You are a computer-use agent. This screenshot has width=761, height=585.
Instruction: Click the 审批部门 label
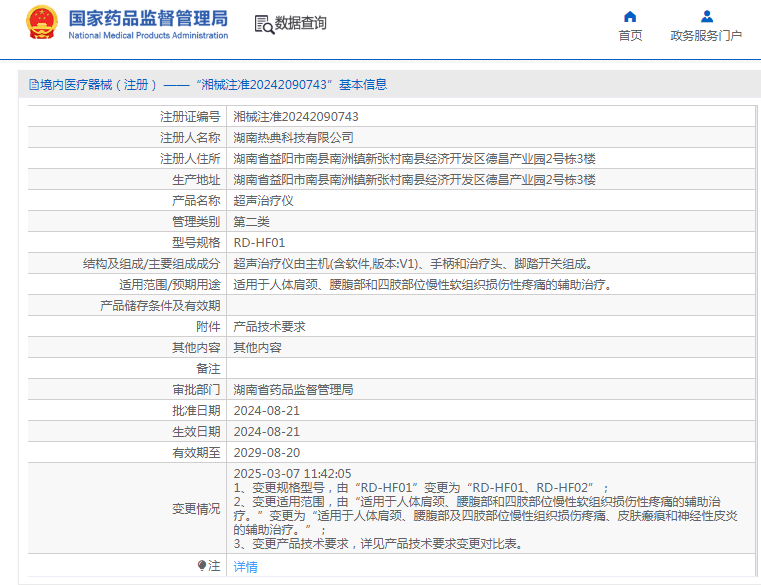pos(196,390)
